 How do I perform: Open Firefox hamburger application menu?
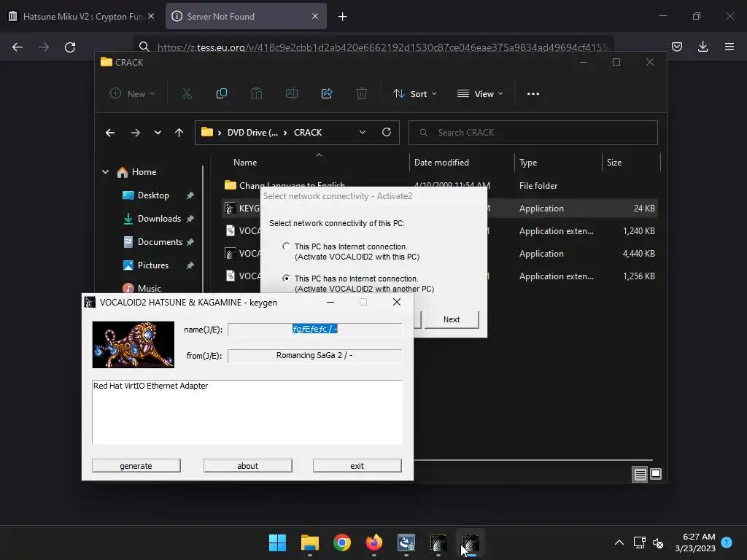coord(729,47)
